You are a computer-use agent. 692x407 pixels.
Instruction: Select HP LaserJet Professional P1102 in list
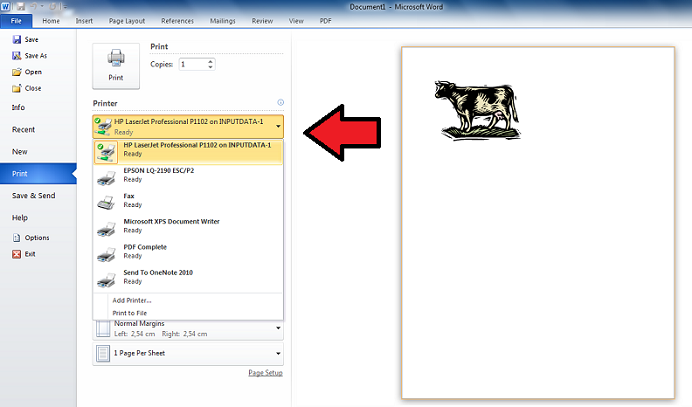point(188,152)
